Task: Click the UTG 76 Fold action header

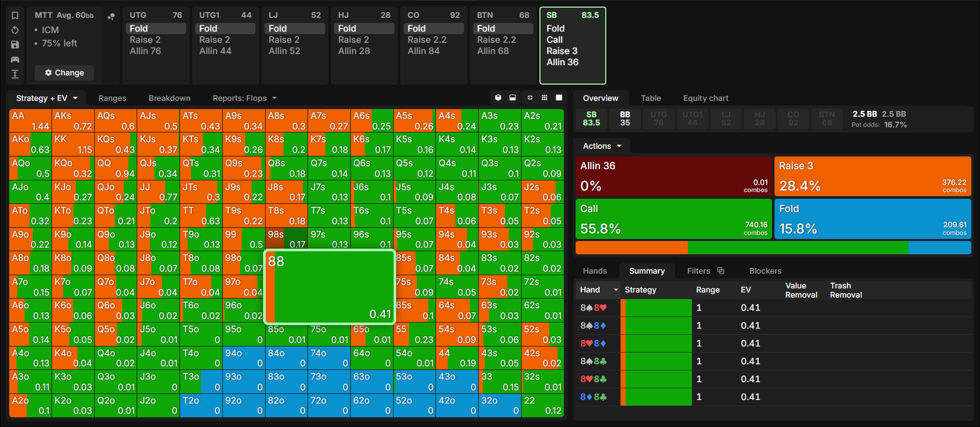Action: click(156, 29)
